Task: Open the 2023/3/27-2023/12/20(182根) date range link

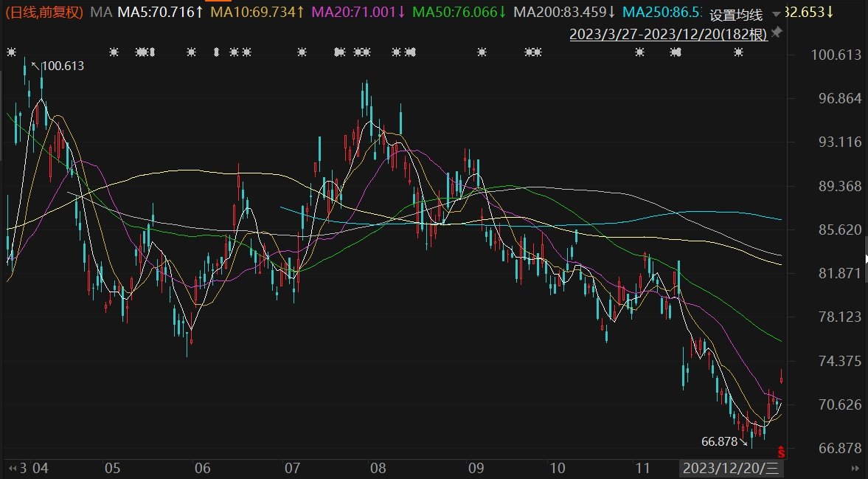Action: pos(669,34)
